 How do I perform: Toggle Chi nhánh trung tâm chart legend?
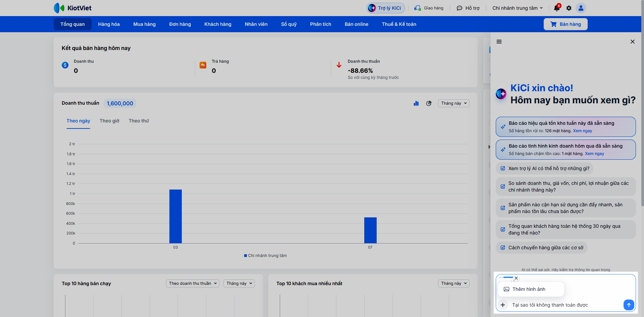pyautogui.click(x=265, y=256)
